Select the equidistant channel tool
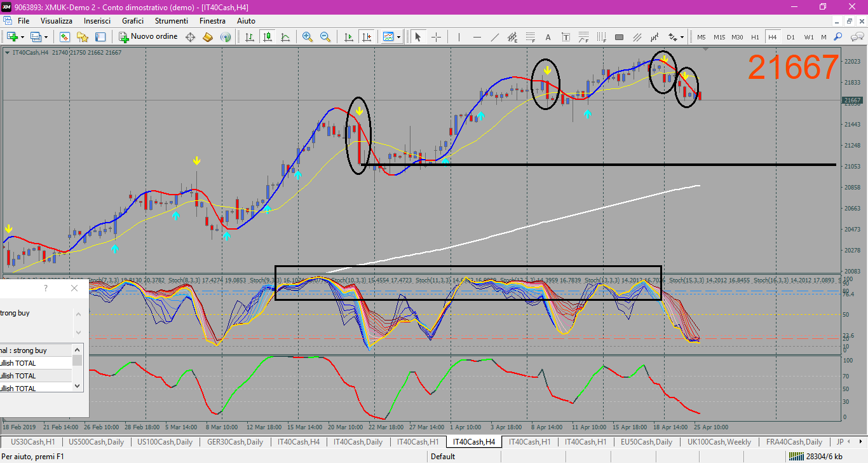 [x=512, y=37]
